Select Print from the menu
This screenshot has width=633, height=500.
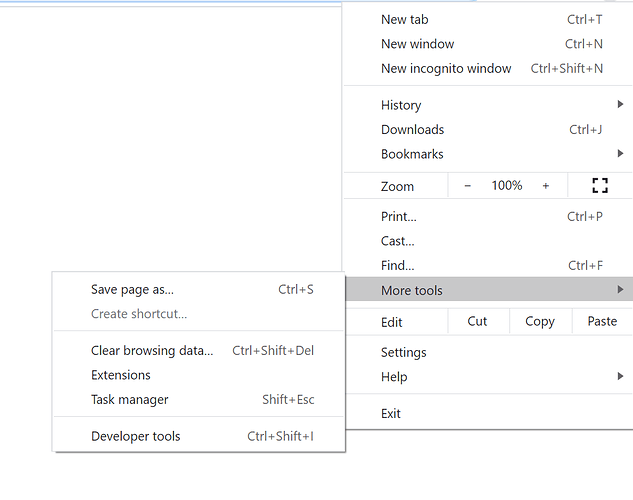tap(398, 216)
